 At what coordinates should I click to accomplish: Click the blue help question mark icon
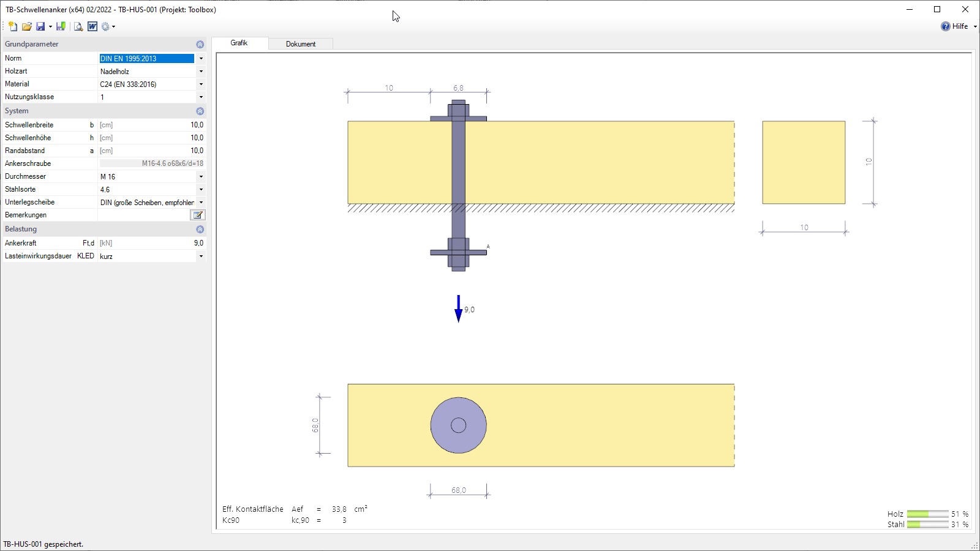[x=946, y=26]
